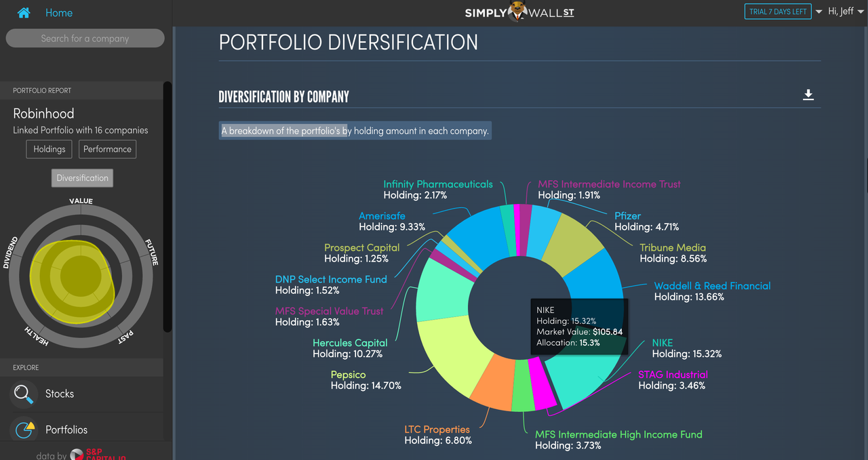Click the Hercules Capital label
This screenshot has height=460, width=868.
[350, 343]
